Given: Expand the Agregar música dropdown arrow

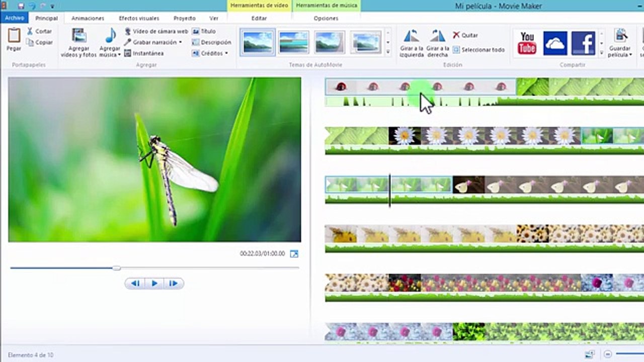Looking at the screenshot, I should click(x=119, y=55).
